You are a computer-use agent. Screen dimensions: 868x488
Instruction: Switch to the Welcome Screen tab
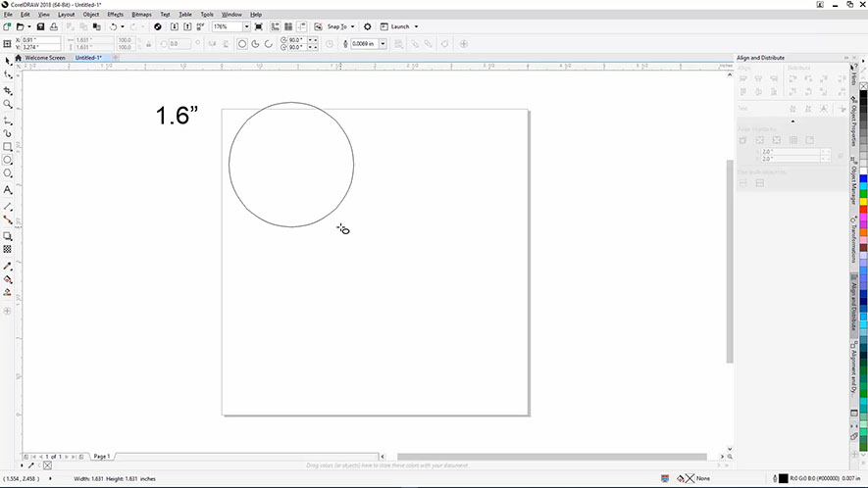44,58
